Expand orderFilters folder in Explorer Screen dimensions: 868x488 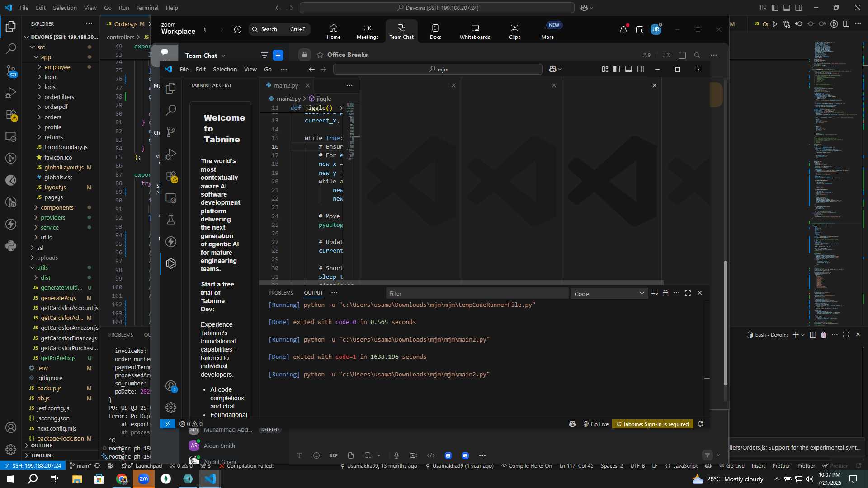59,97
